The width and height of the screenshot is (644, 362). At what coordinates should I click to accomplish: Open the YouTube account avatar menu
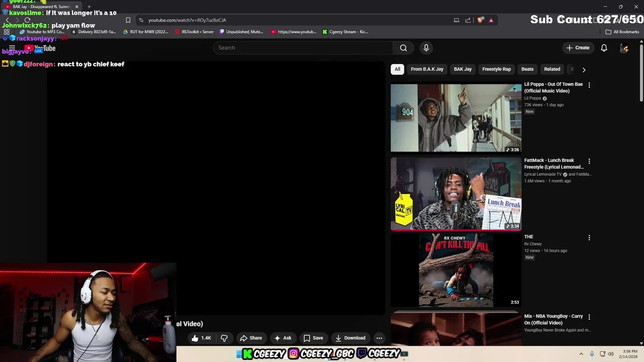tap(624, 48)
